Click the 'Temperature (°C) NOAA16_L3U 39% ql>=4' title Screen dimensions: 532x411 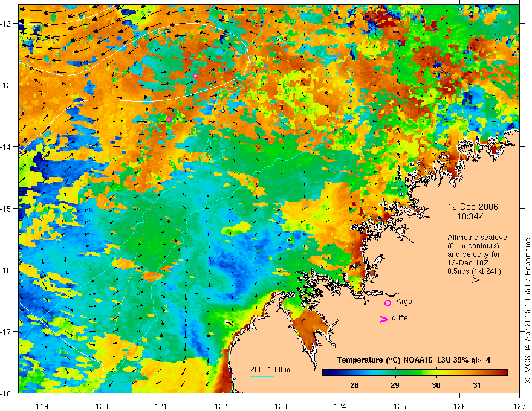pyautogui.click(x=414, y=360)
